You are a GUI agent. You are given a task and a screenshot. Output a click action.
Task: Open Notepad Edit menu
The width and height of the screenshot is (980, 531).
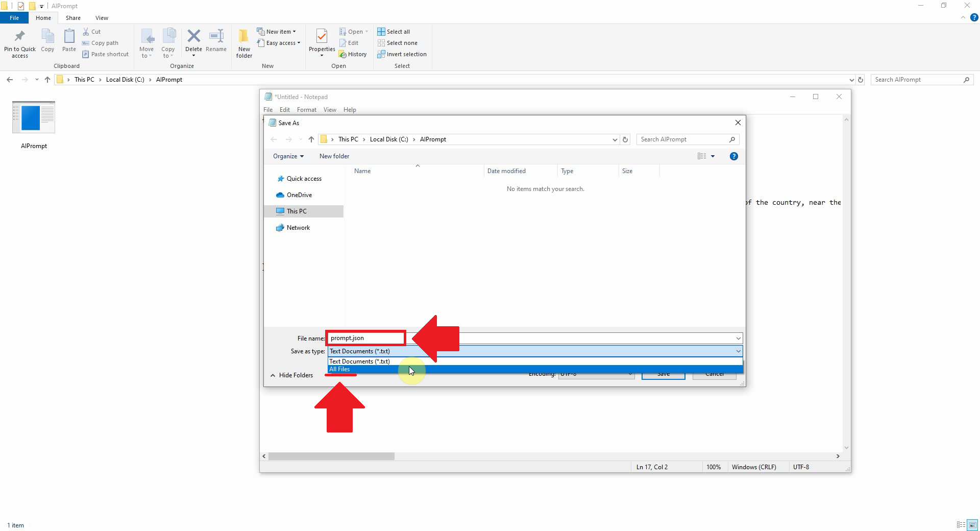point(284,110)
